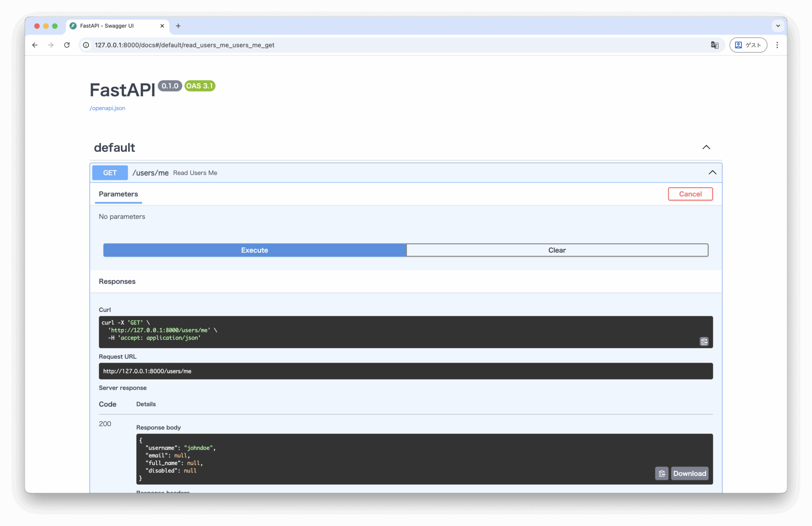This screenshot has height=526, width=812.
Task: Open Chrome three-dot menu
Action: (x=777, y=45)
